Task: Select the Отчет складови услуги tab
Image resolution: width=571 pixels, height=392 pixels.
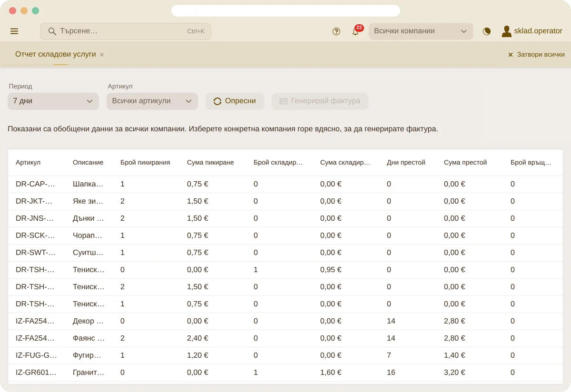Action: pyautogui.click(x=56, y=54)
